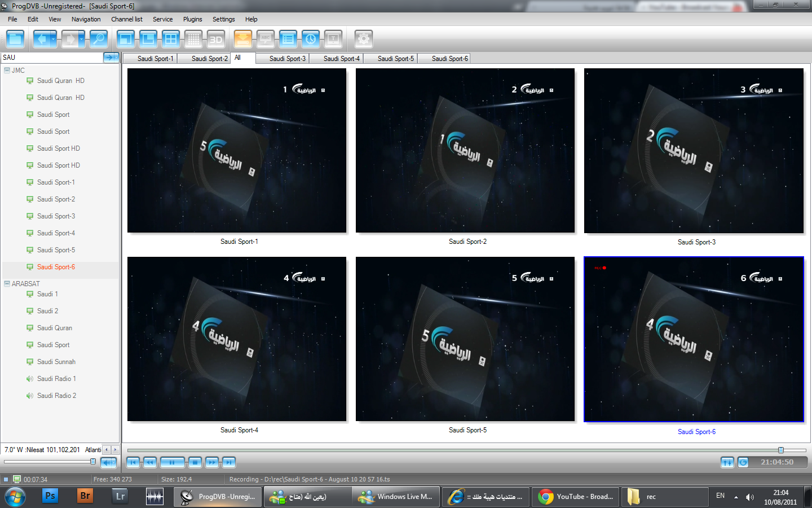Open the Channel list menu
This screenshot has width=812, height=508.
tap(127, 19)
